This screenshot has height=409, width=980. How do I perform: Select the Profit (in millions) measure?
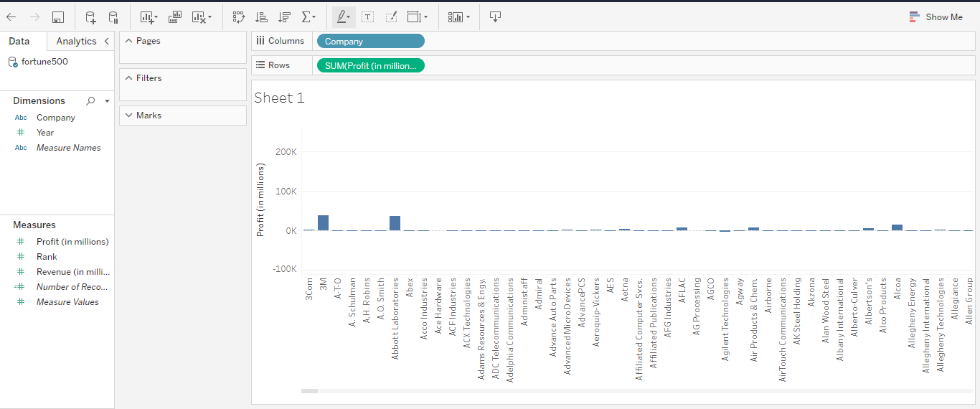[72, 242]
